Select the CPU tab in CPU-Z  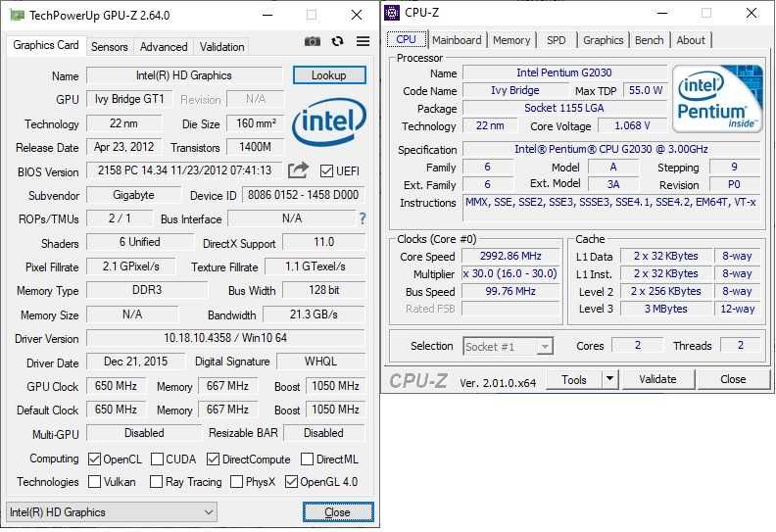tap(407, 39)
